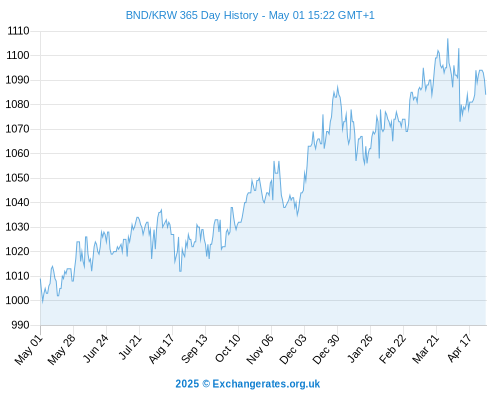Select the Dec 03 x-axis date label
Viewport: 495px width, 400px height.
(x=293, y=349)
